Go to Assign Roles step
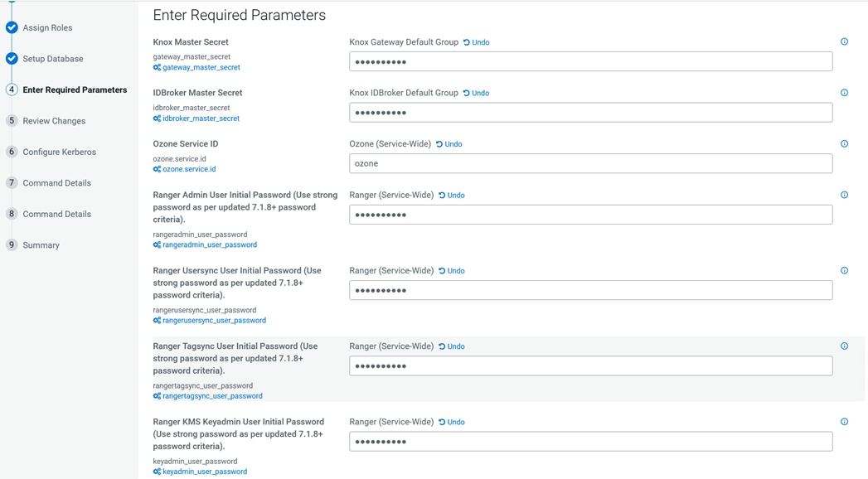The height and width of the screenshot is (479, 868). [x=47, y=27]
